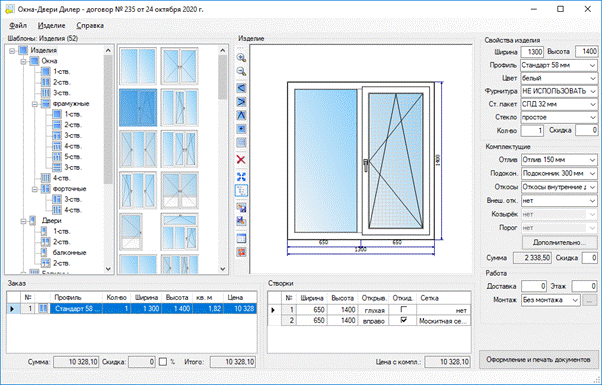Click the ellipsis button next to Монтаж

[590, 300]
